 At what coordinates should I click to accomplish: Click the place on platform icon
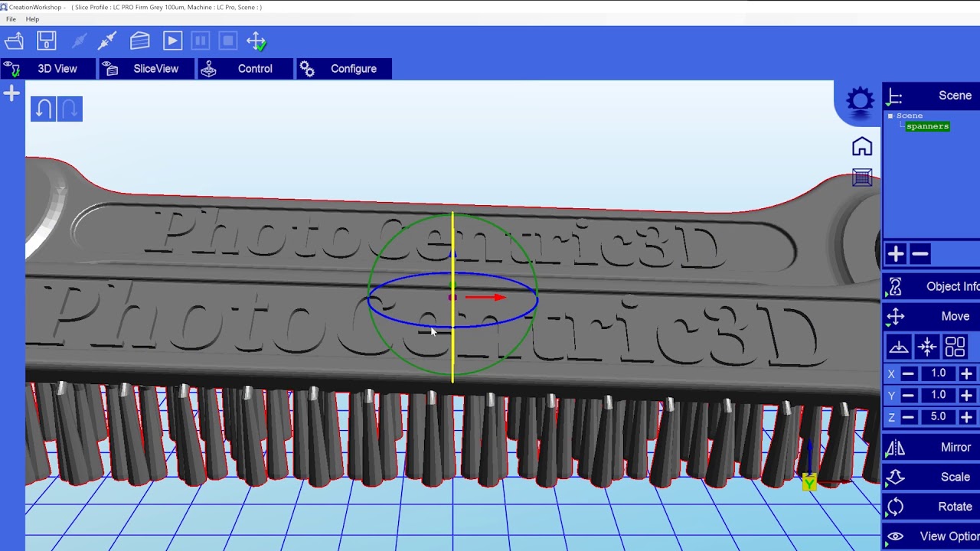pos(899,347)
